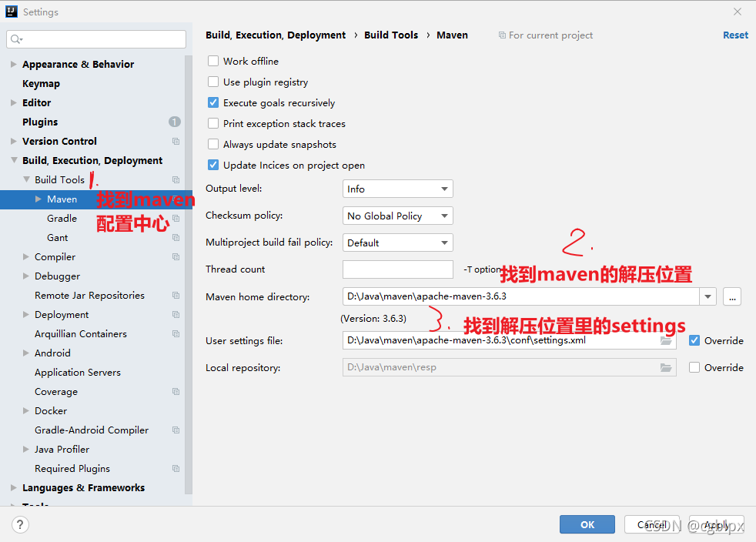Screen dimensions: 756x542
Task: Click project-level icon beside Compiler
Action: coord(176,257)
